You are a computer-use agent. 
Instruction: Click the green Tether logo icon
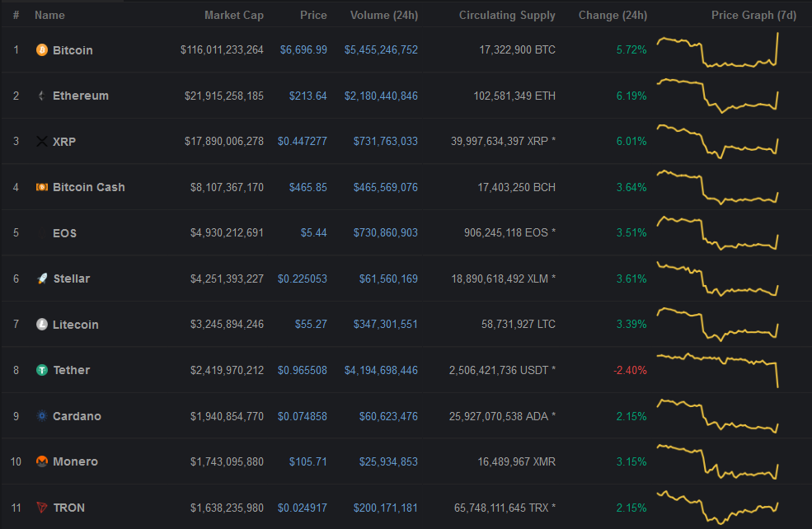point(42,370)
